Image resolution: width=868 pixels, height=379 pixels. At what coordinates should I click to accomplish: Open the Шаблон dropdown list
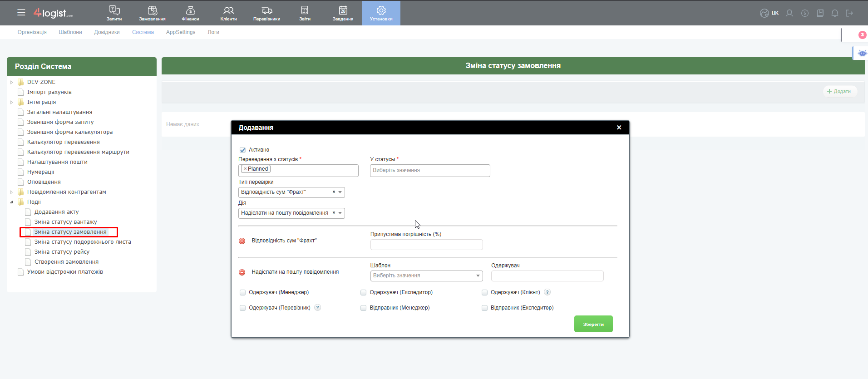(478, 276)
